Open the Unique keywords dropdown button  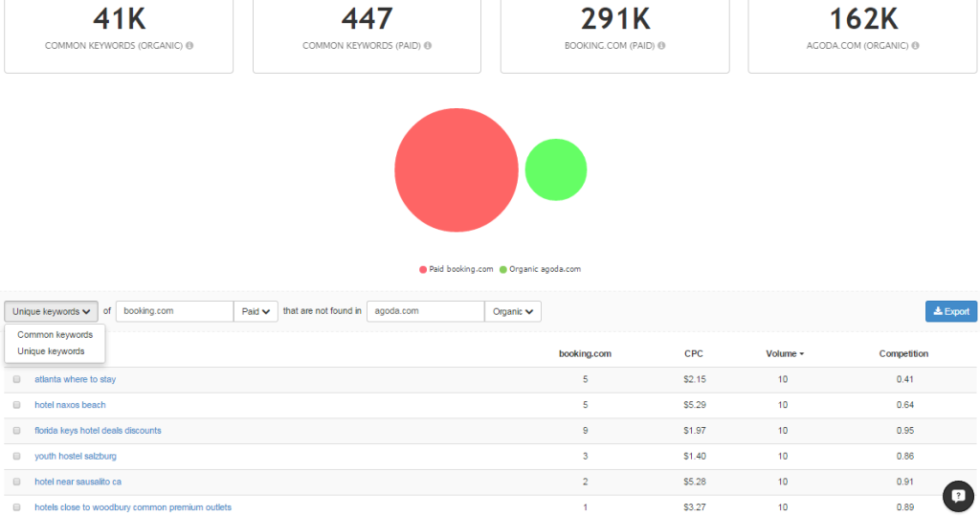(x=52, y=311)
